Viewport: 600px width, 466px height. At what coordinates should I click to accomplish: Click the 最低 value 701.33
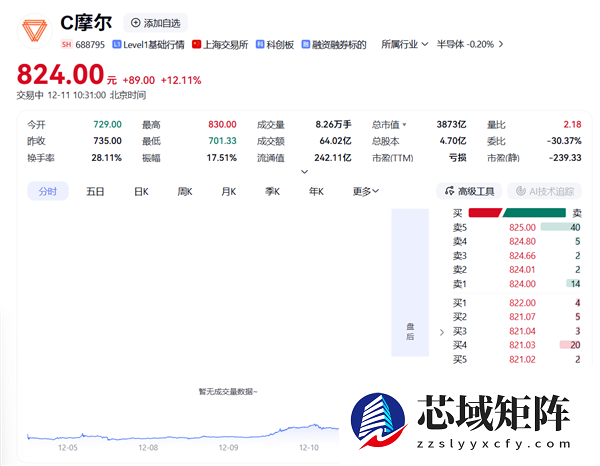click(222, 141)
